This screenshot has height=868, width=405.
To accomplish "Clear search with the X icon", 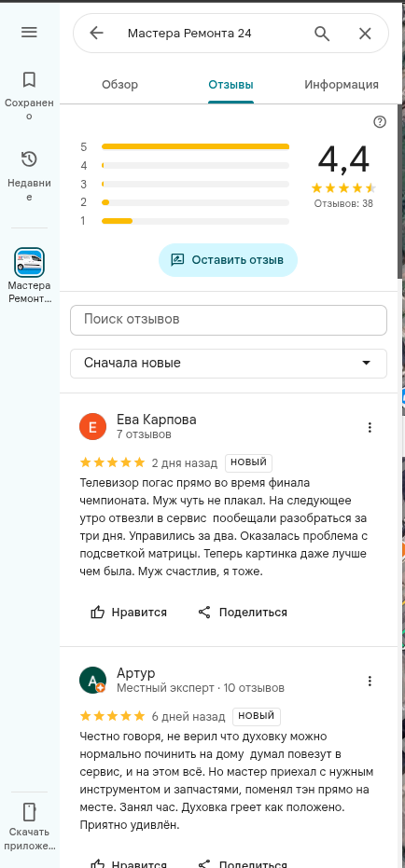I will pos(365,34).
